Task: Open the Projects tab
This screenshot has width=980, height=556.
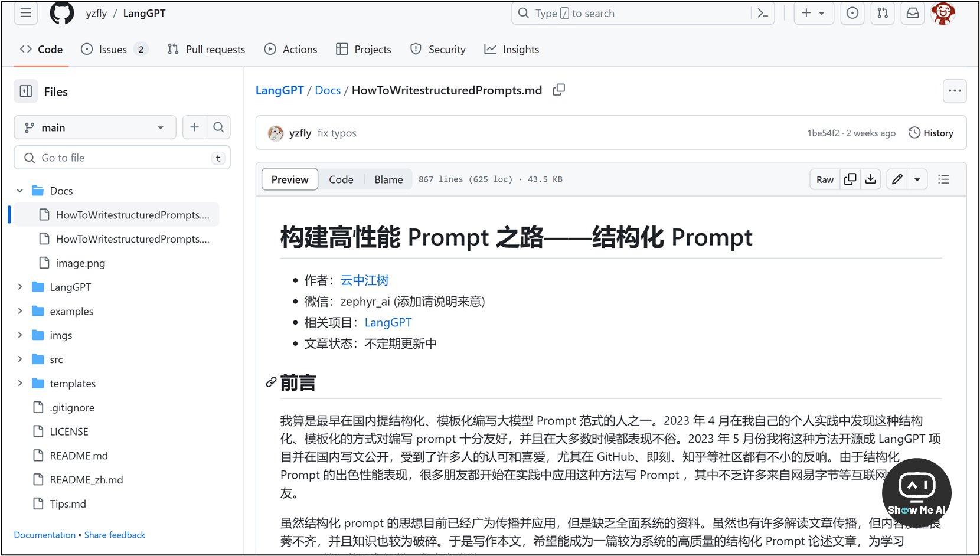Action: [x=364, y=49]
